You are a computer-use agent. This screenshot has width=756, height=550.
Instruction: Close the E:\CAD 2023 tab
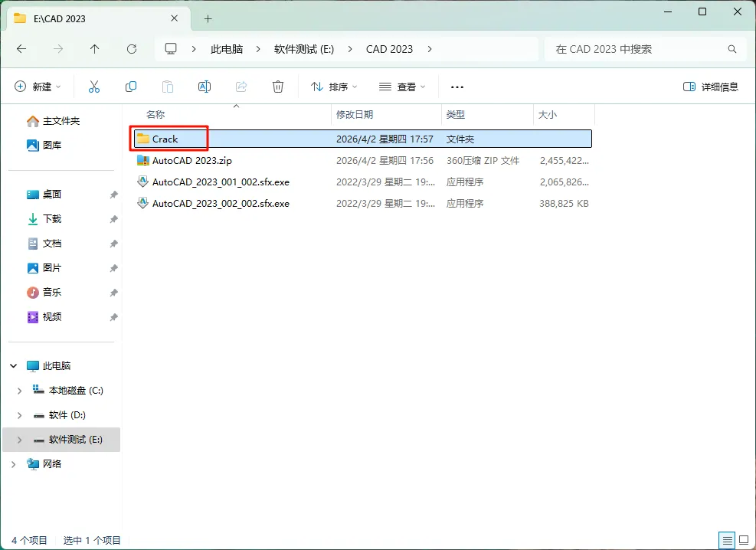coord(175,18)
